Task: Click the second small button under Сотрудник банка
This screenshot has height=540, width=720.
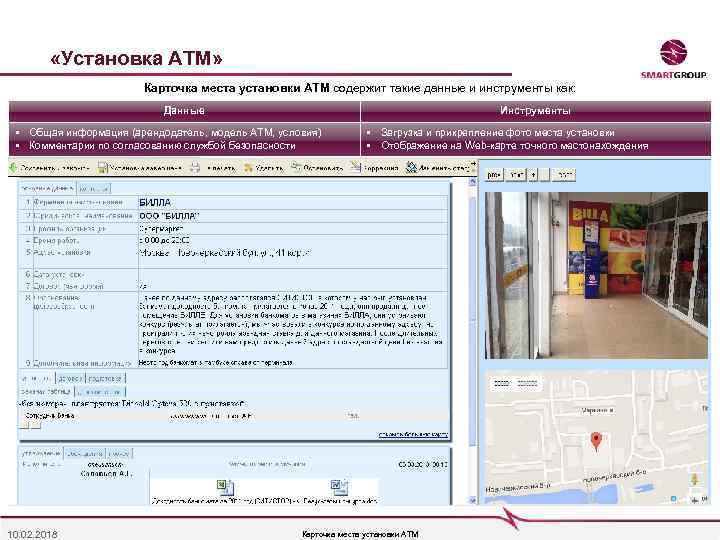Action: pos(35,426)
